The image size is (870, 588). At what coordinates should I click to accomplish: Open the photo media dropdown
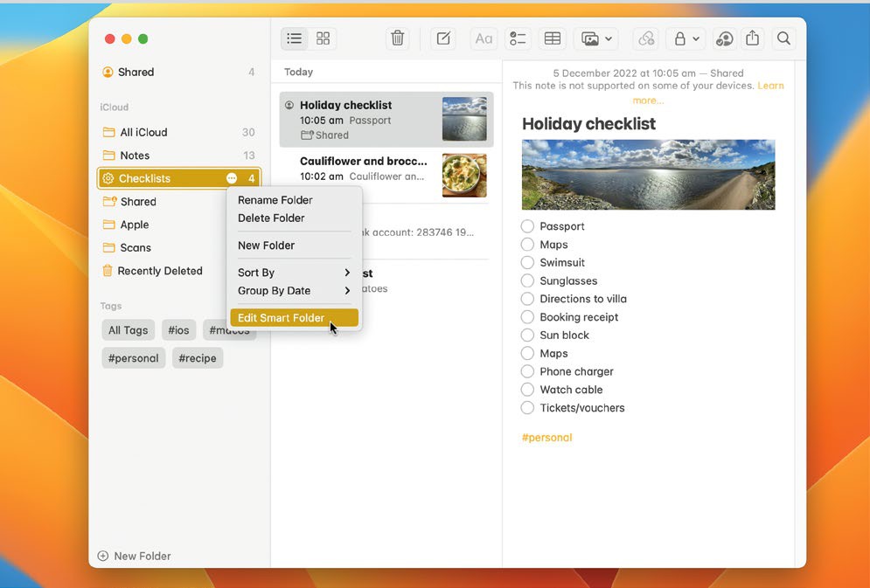[596, 38]
